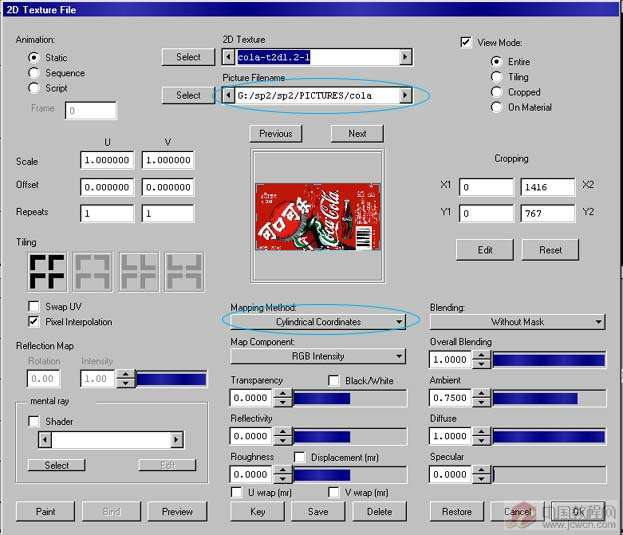The image size is (623, 535).
Task: Click right arrow of mental ray Shader field
Action: [176, 439]
